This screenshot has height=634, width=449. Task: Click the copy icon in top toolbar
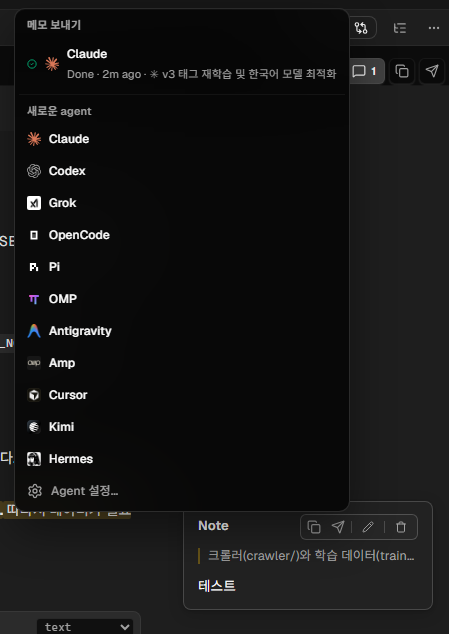click(x=402, y=72)
